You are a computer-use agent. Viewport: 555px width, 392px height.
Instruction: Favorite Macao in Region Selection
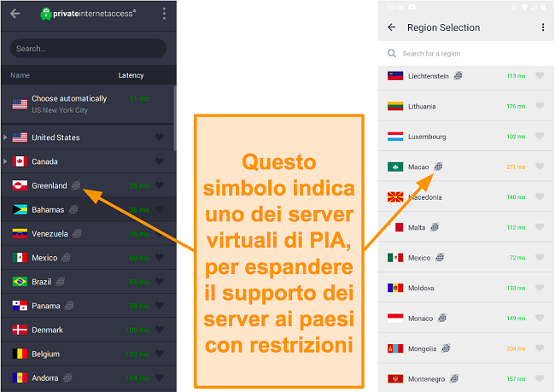click(x=540, y=167)
